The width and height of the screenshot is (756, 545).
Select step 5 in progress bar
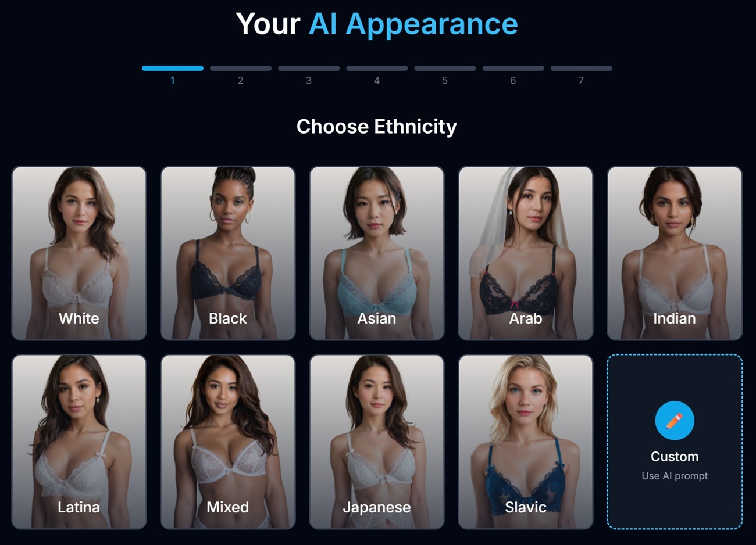445,74
